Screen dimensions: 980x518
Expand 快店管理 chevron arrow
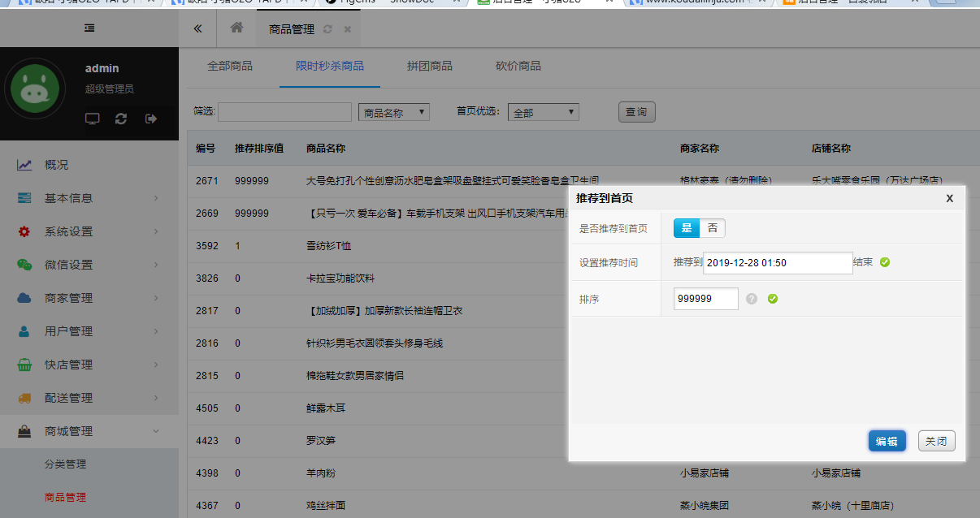coord(156,365)
